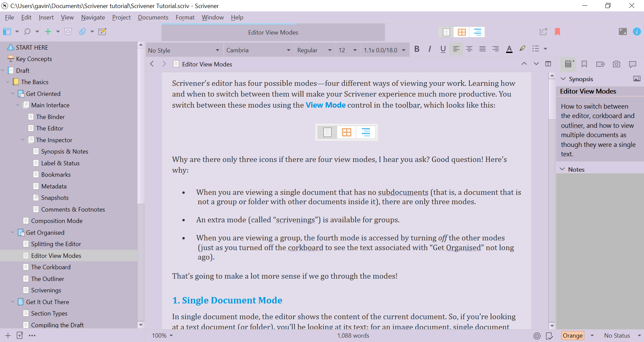Viewport: 644px width, 342px height.
Task: Collapse the Notes section
Action: 562,169
